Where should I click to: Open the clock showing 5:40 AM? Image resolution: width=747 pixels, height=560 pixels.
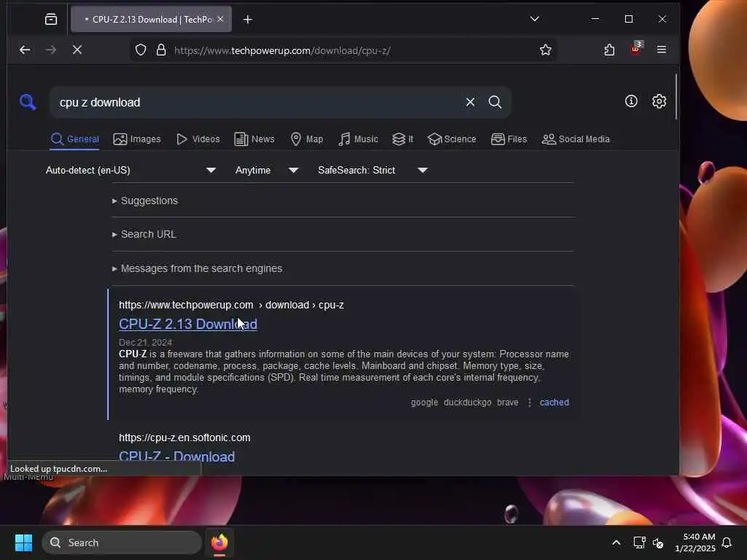(695, 542)
